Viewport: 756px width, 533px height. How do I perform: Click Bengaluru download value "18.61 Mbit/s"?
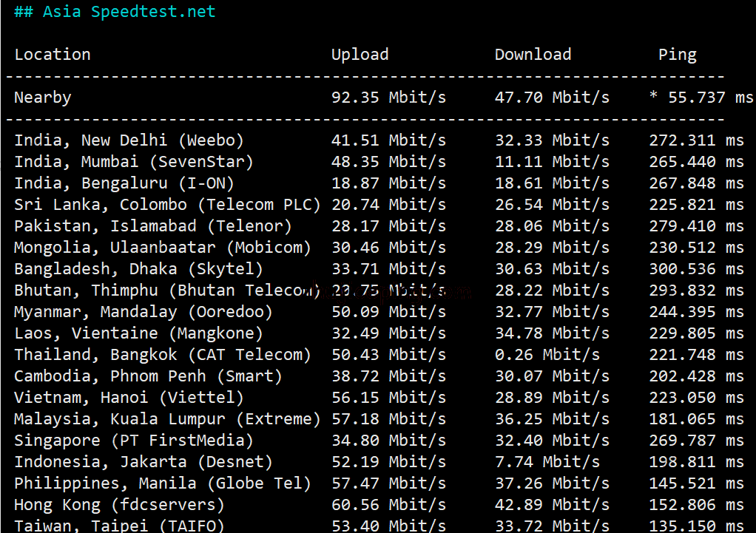click(x=552, y=183)
